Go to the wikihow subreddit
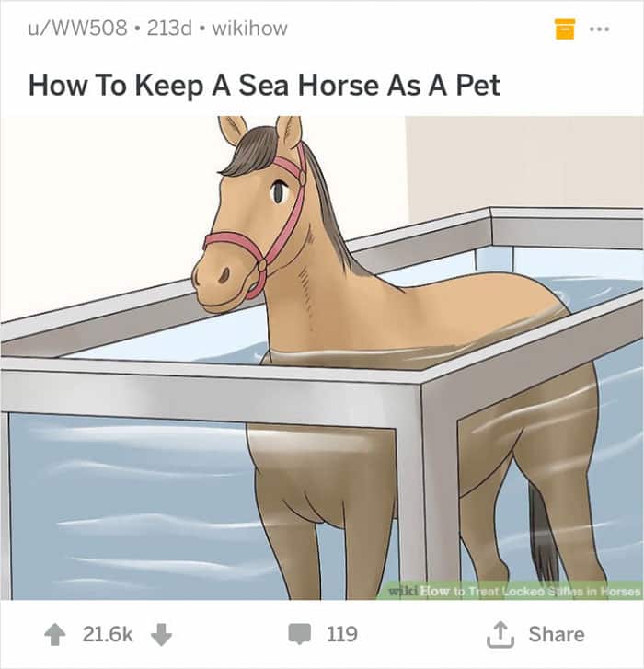Image resolution: width=644 pixels, height=669 pixels. click(x=249, y=29)
